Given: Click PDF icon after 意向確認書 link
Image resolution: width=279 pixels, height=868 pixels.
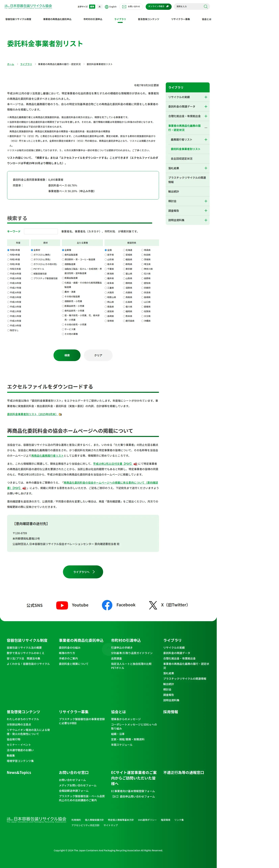Looking at the screenshot, I should click(24, 488).
